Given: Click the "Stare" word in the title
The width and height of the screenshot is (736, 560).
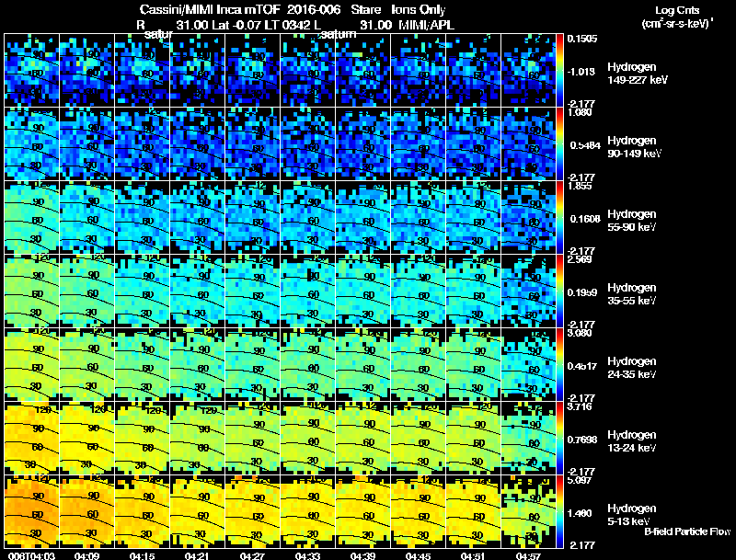Looking at the screenshot, I should (365, 10).
